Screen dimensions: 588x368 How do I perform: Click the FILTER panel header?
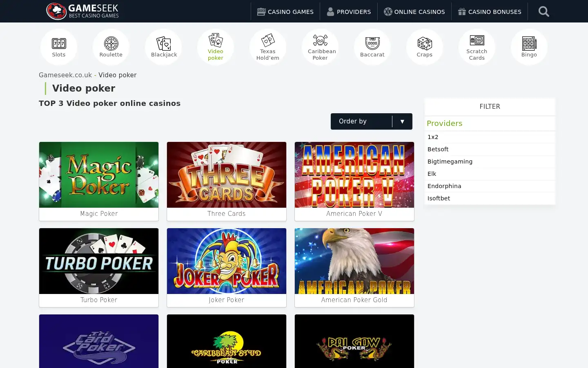[x=490, y=107]
